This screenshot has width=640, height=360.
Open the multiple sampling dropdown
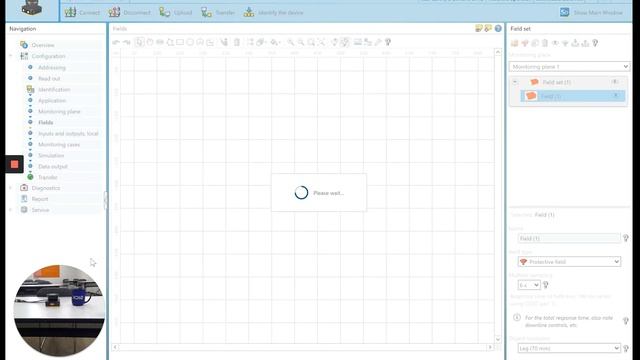pos(529,285)
